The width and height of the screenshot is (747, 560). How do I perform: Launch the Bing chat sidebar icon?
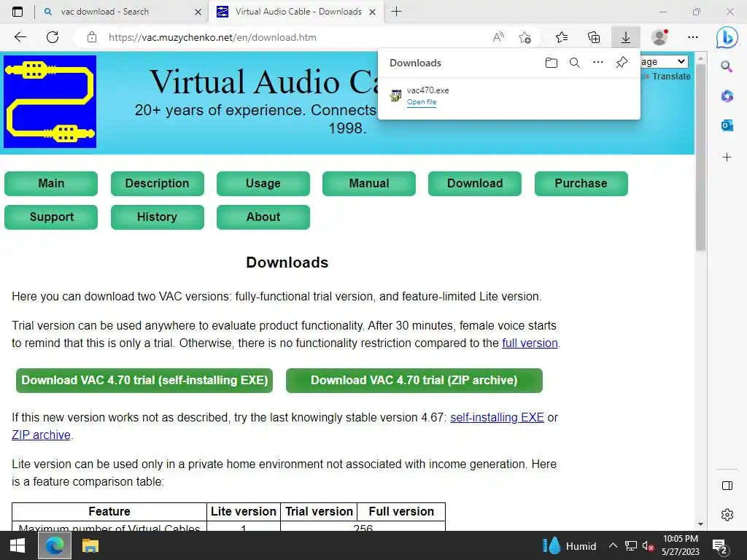(727, 37)
